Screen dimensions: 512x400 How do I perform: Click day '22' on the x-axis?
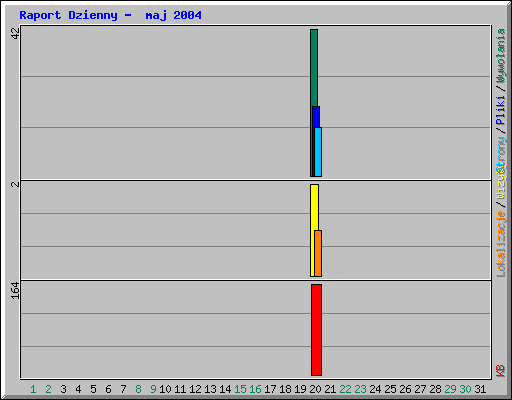click(345, 389)
